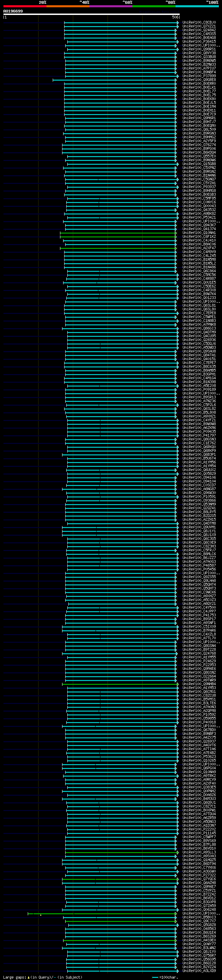The height and width of the screenshot is (980, 222).
Task: Select the label UniRef100_O94106
Action: pyautogui.click(x=199, y=477)
